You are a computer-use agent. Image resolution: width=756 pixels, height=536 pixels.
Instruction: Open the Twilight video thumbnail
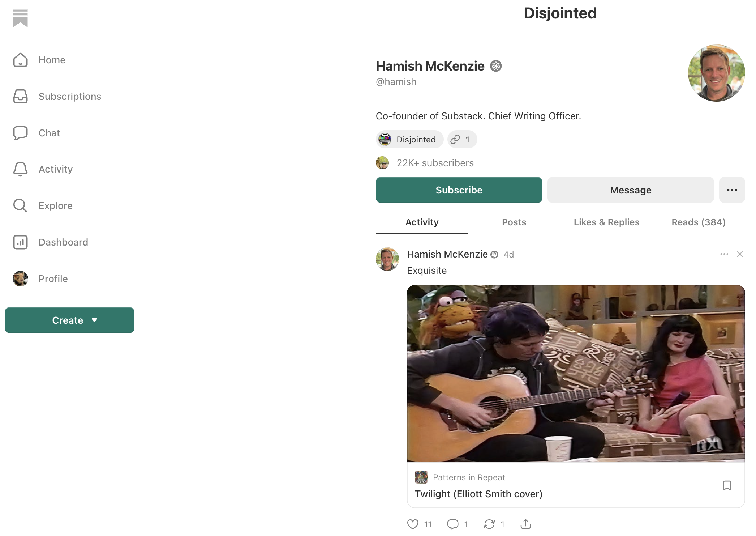click(576, 374)
